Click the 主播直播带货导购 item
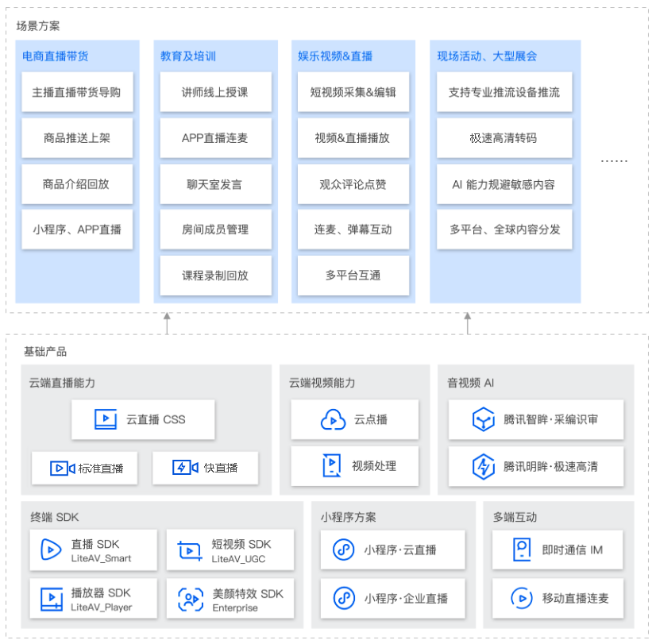The width and height of the screenshot is (656, 644). (76, 92)
